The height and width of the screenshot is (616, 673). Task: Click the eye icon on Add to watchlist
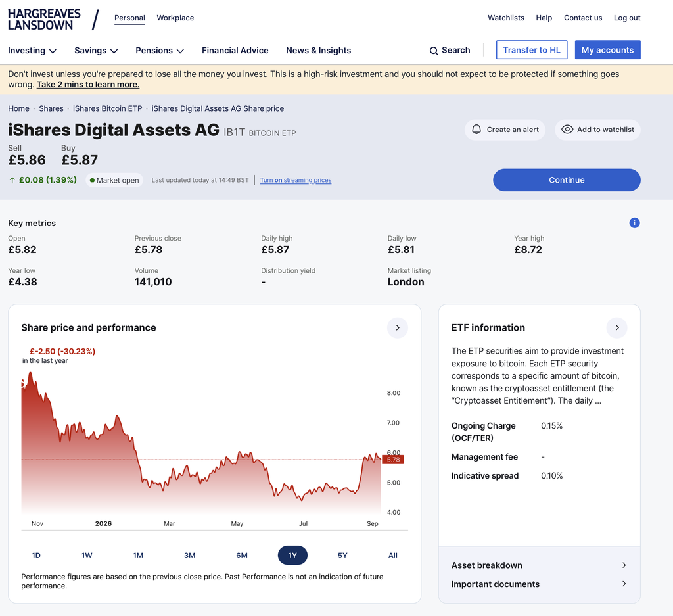[x=567, y=130]
